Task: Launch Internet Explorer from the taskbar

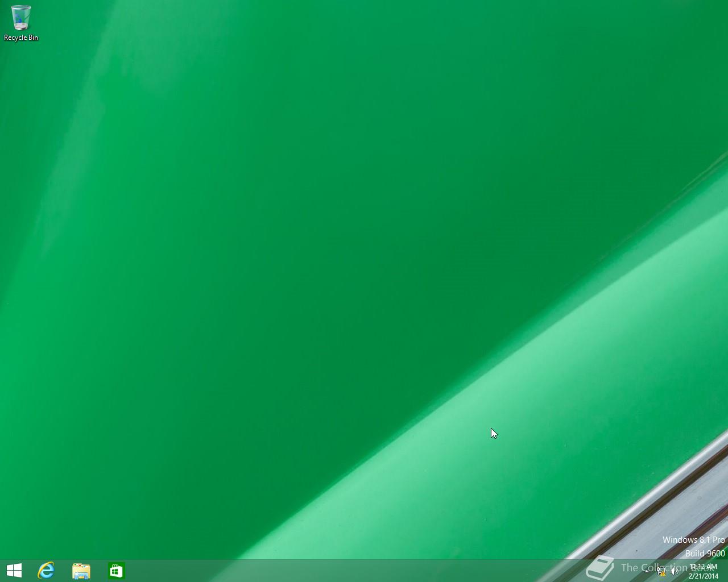Action: pyautogui.click(x=46, y=571)
